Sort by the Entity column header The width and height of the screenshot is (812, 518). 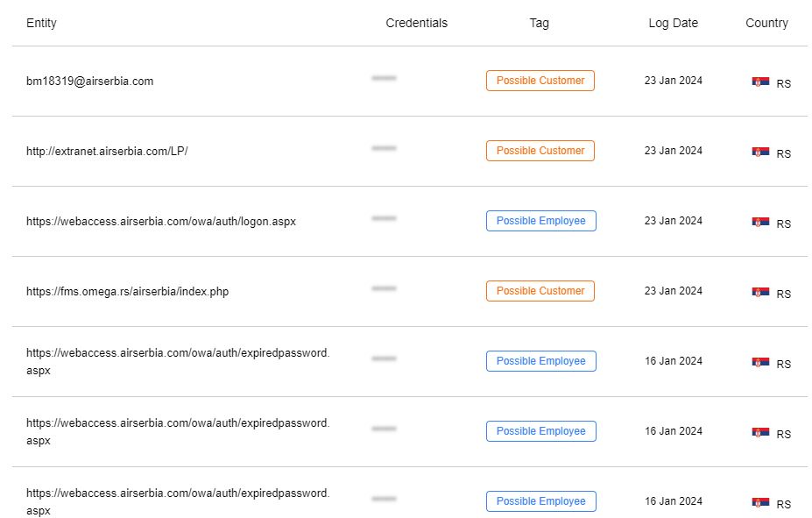[x=41, y=23]
